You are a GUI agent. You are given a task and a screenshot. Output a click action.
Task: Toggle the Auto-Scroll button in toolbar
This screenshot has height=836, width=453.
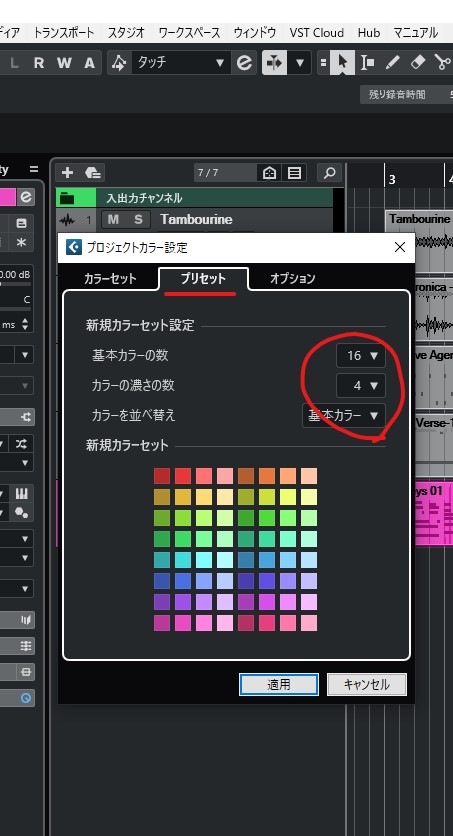tap(274, 63)
